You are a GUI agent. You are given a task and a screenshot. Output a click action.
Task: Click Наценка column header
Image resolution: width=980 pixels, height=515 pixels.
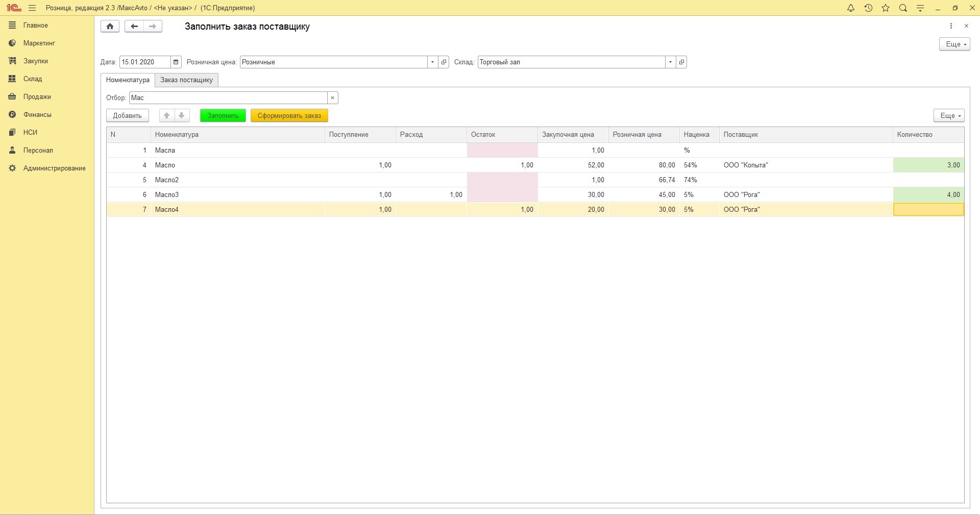[699, 135]
